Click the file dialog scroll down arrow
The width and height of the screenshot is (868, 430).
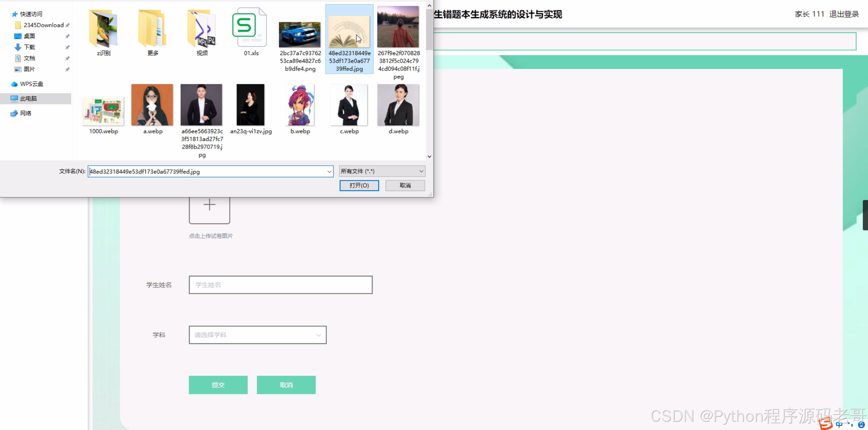429,156
